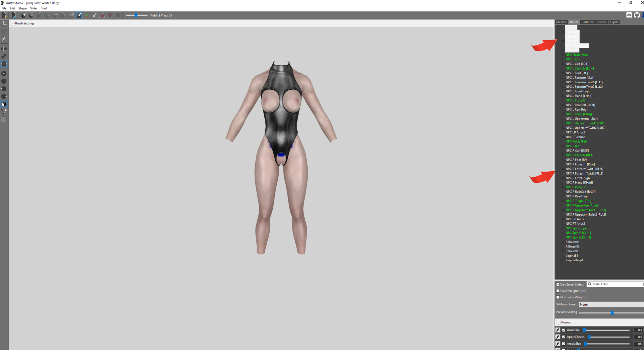Toggle De-/Select Sliders checkbox
The image size is (644, 350).
click(x=558, y=285)
